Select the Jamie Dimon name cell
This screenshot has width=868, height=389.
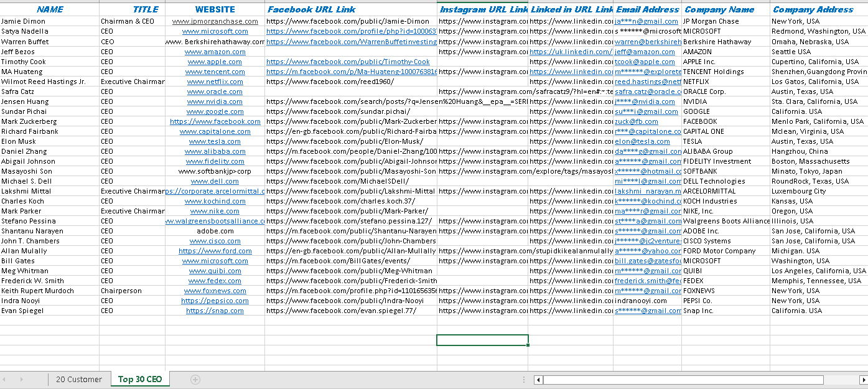coord(50,21)
